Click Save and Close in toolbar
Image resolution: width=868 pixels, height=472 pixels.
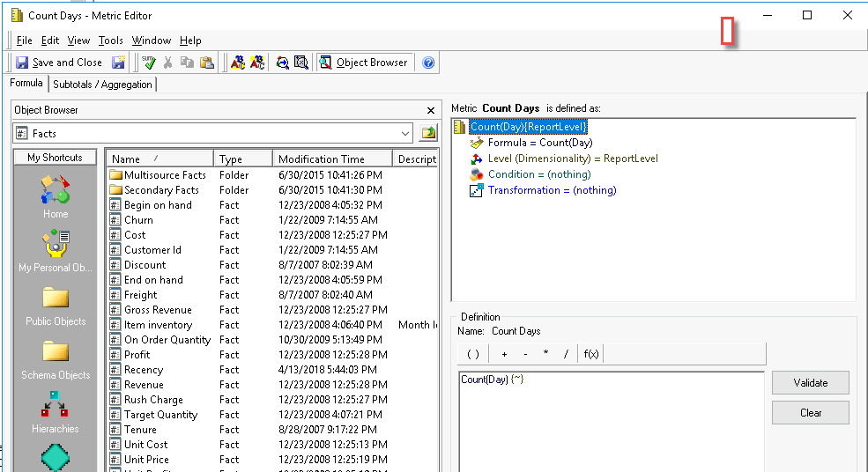coord(59,63)
